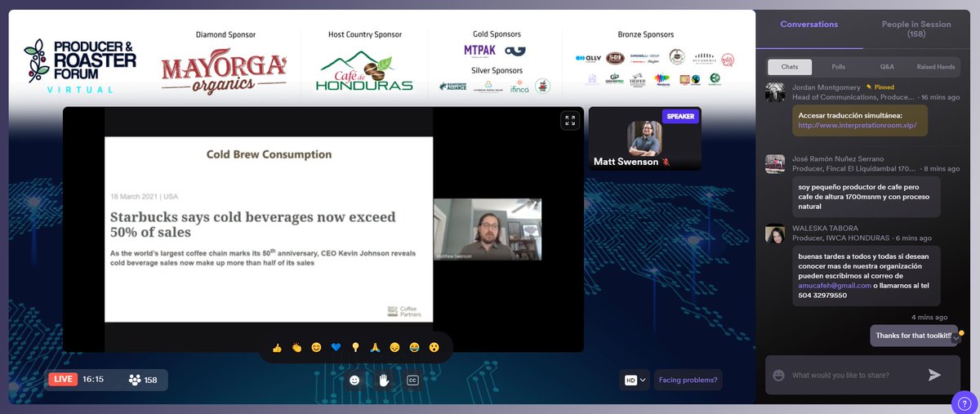This screenshot has width=980, height=414.
Task: Open the emoji reactions button
Action: point(354,380)
